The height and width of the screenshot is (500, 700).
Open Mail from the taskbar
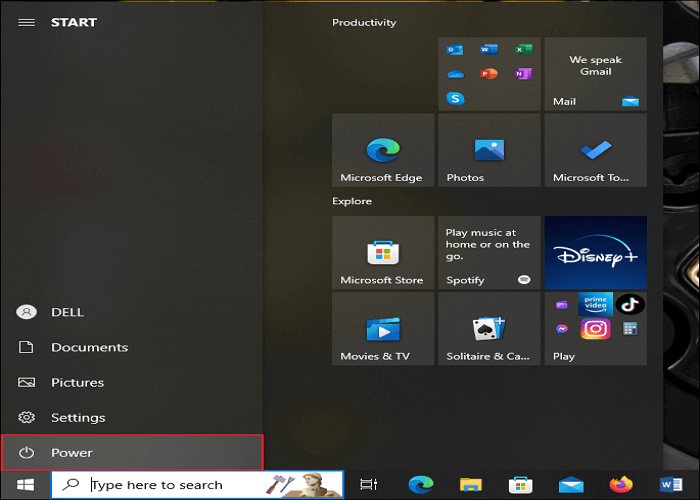point(571,485)
